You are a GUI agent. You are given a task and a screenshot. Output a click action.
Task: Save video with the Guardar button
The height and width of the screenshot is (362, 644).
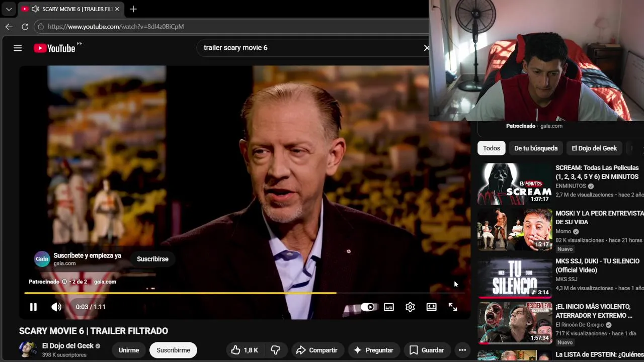click(427, 350)
